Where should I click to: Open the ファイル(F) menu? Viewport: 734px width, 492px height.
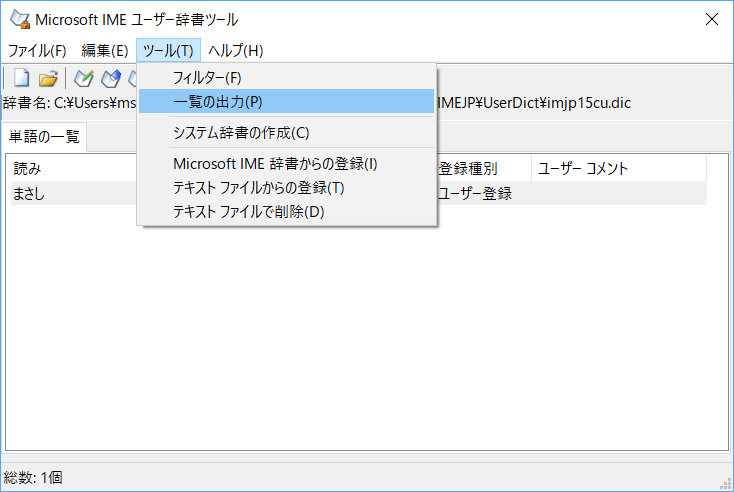click(x=37, y=50)
